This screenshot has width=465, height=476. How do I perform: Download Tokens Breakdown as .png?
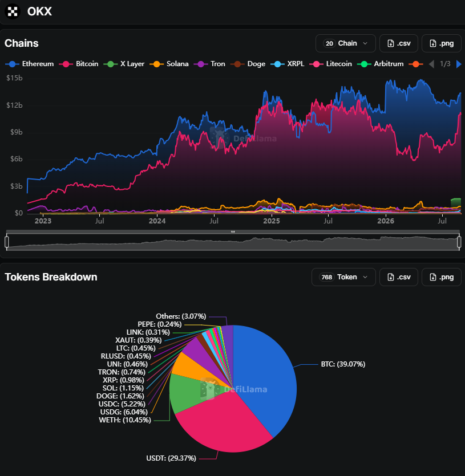tap(442, 277)
